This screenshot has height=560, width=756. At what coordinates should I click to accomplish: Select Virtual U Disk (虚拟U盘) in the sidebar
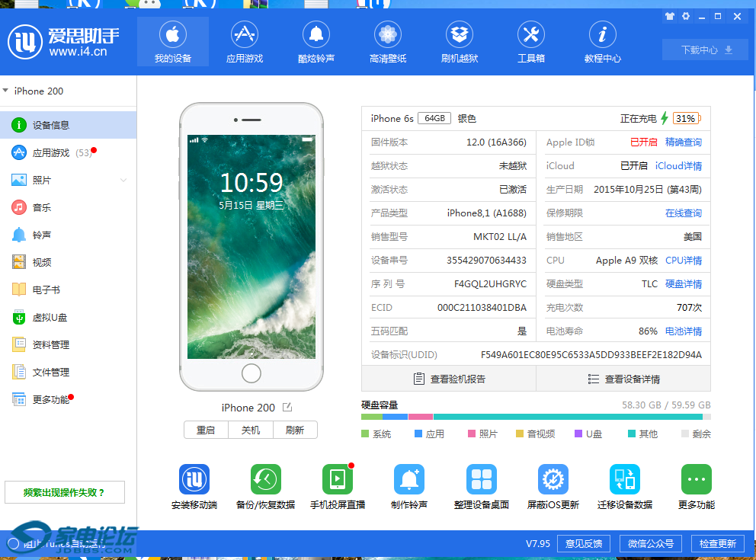(50, 318)
